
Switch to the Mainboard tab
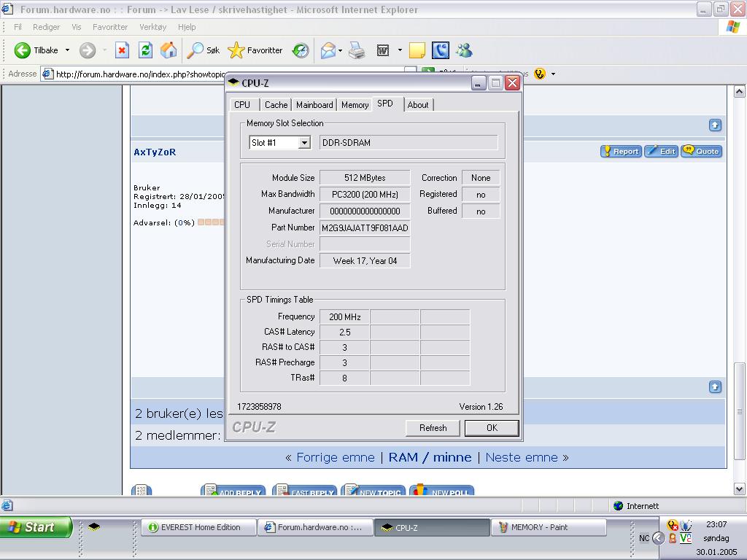(314, 105)
